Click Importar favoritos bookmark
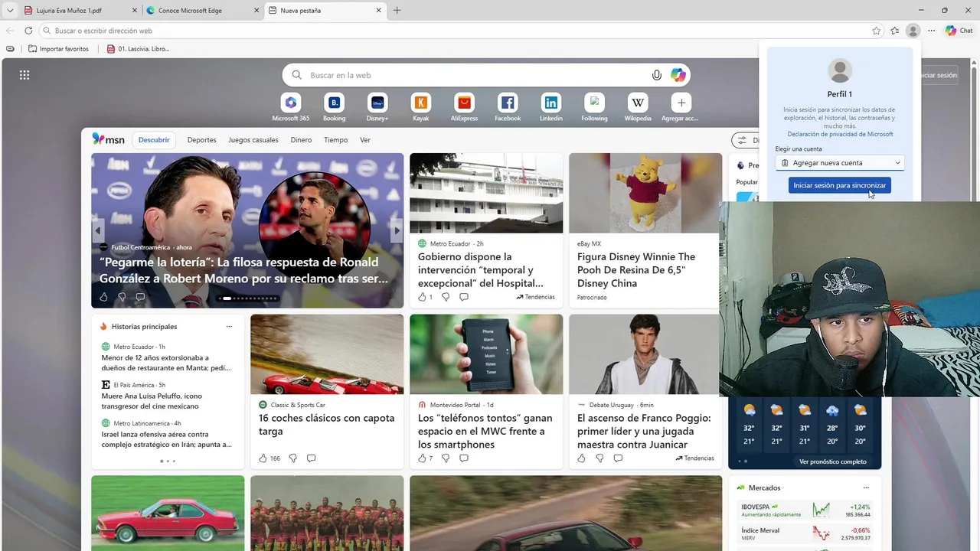This screenshot has height=551, width=980. [58, 49]
